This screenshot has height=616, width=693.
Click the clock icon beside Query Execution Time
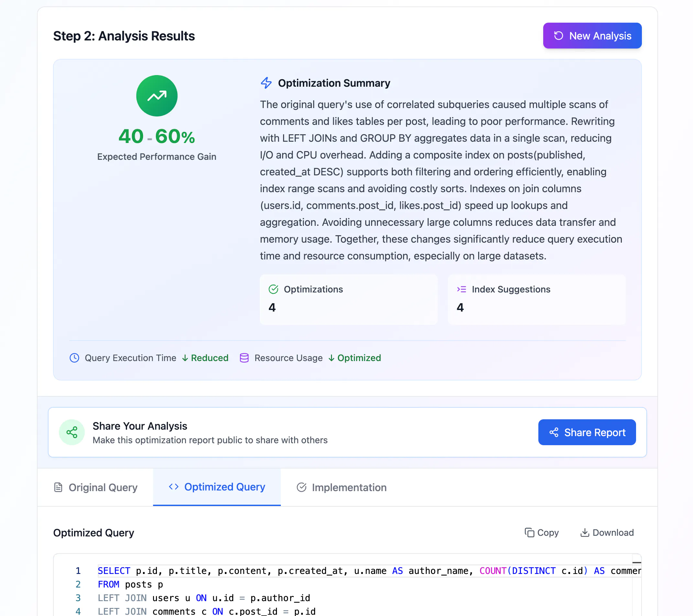click(x=74, y=358)
